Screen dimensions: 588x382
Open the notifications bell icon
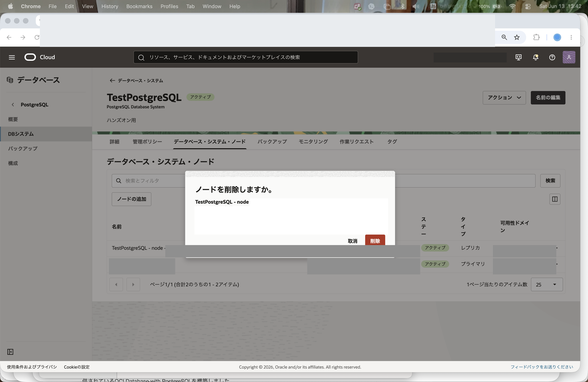tap(535, 57)
